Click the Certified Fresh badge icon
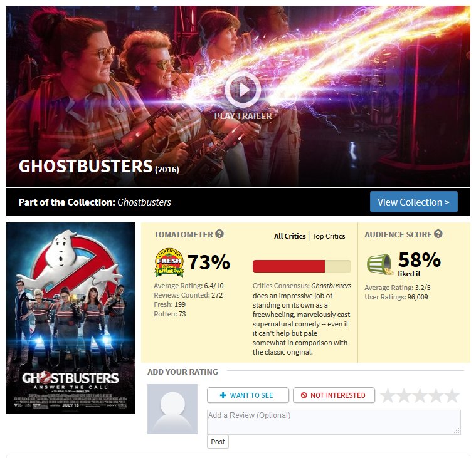Screen dimensions: 476x458 tap(169, 263)
